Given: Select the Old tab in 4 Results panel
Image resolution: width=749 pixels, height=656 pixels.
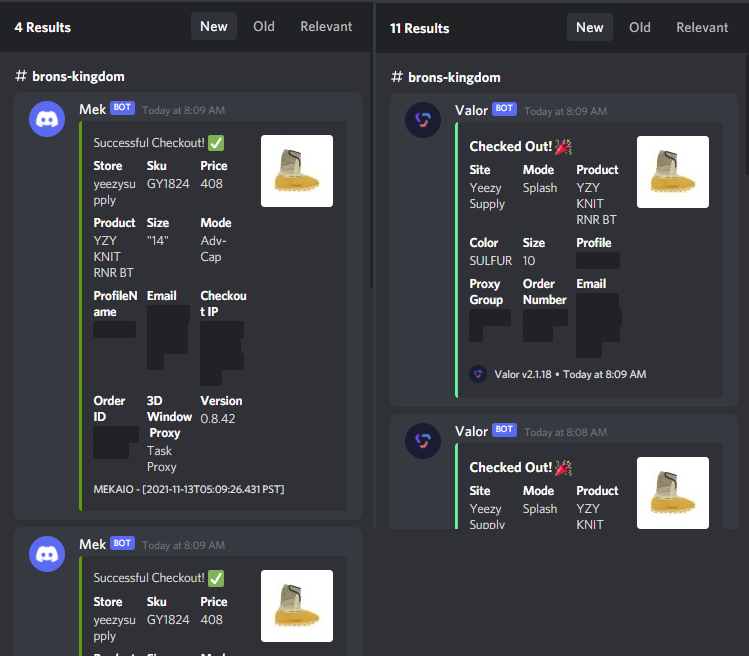Looking at the screenshot, I should point(264,26).
